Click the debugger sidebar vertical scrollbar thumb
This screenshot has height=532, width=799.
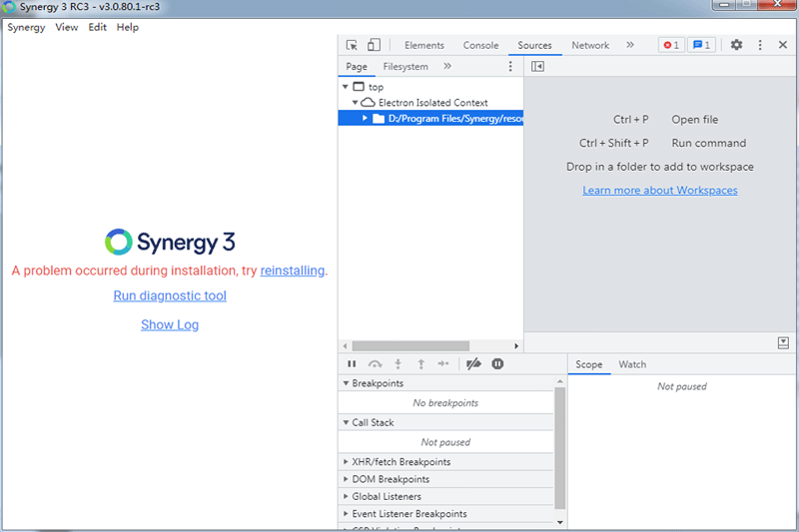[x=560, y=448]
